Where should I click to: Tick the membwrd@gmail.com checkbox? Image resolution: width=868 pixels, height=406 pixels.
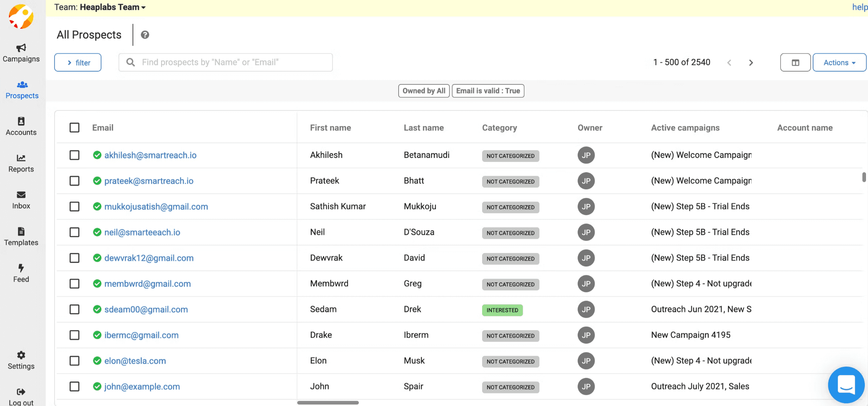point(74,284)
